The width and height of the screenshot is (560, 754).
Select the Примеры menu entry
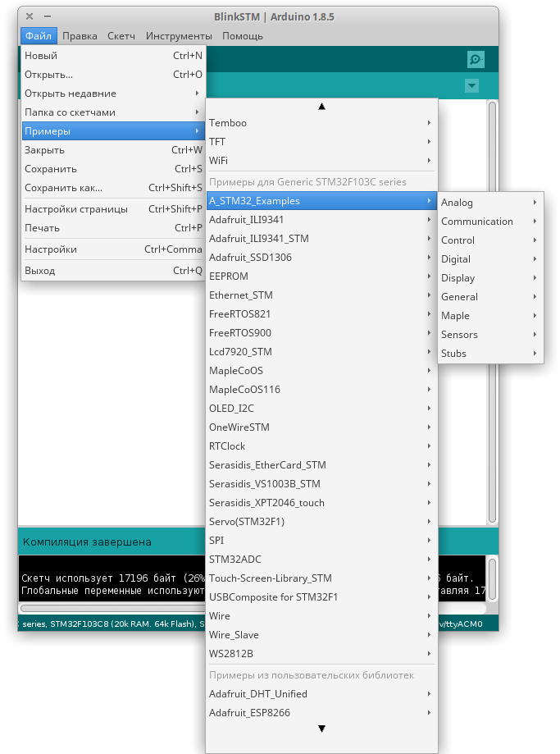point(113,130)
